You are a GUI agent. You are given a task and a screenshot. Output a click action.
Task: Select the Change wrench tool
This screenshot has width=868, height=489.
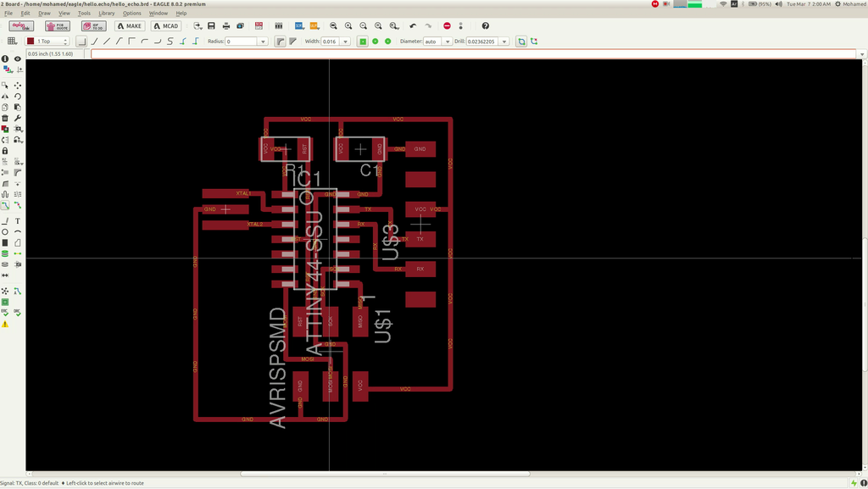pyautogui.click(x=18, y=118)
